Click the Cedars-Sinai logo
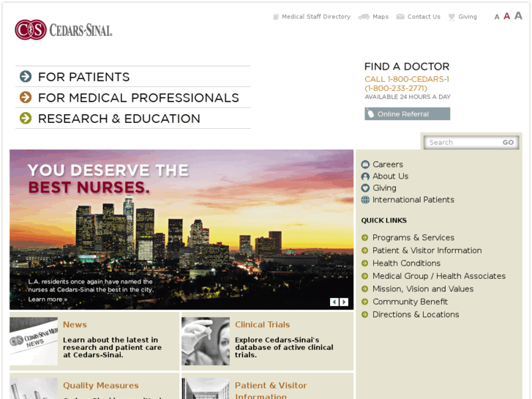 tap(64, 30)
